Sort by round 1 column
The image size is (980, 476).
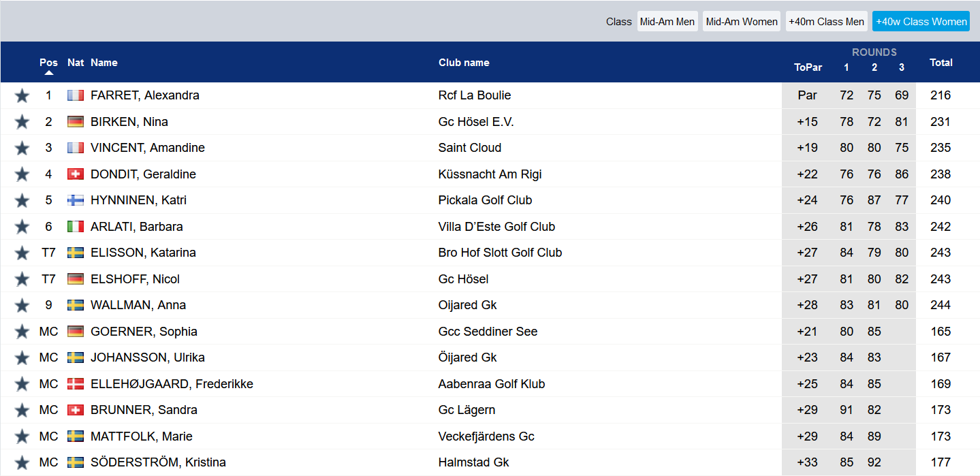[847, 67]
